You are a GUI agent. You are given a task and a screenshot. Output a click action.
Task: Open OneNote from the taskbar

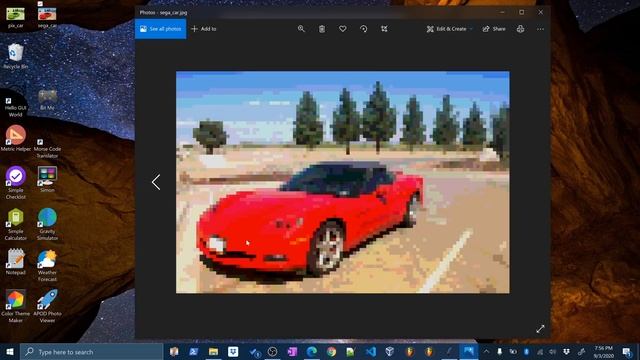[x=292, y=352]
